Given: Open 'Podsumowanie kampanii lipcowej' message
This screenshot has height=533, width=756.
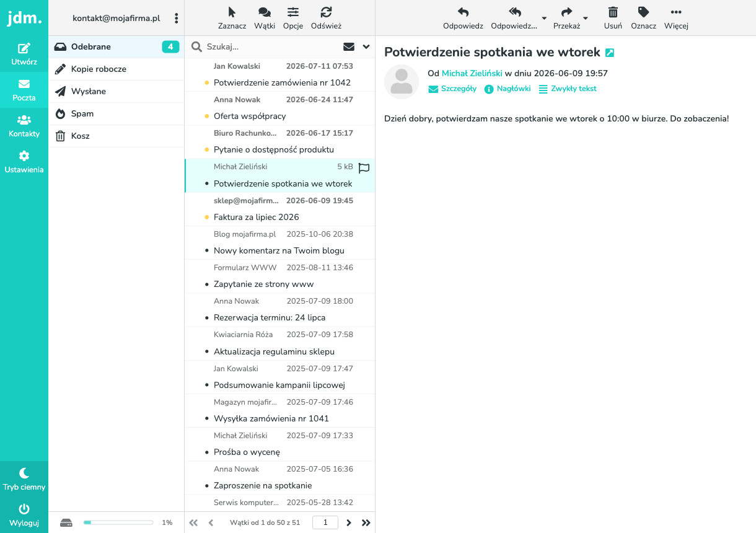Looking at the screenshot, I should (x=280, y=377).
